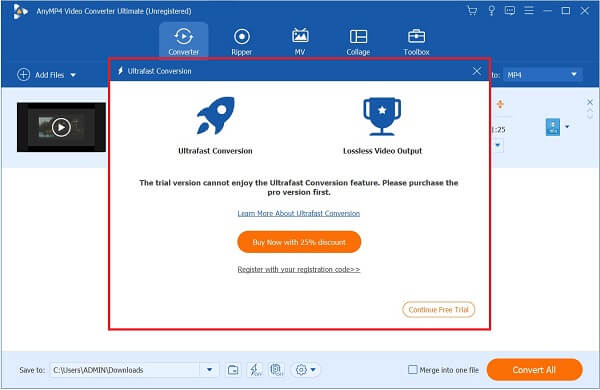
Task: Play the video thumbnail preview
Action: [x=61, y=127]
